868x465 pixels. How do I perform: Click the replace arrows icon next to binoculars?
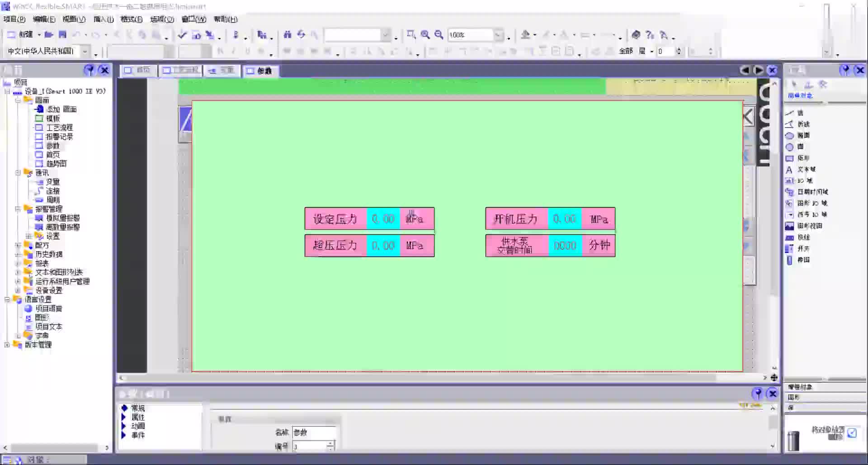pos(301,34)
